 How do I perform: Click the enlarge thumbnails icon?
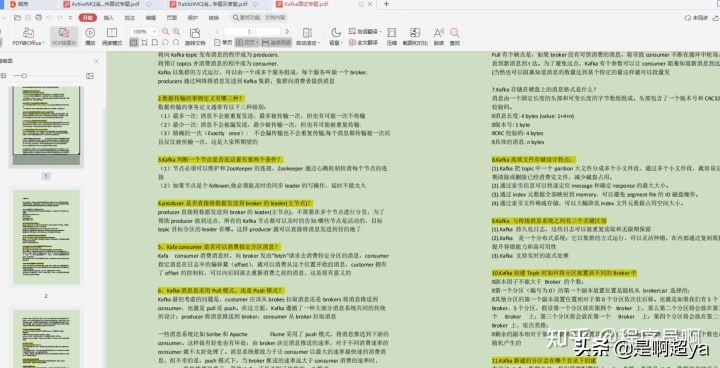point(90,76)
